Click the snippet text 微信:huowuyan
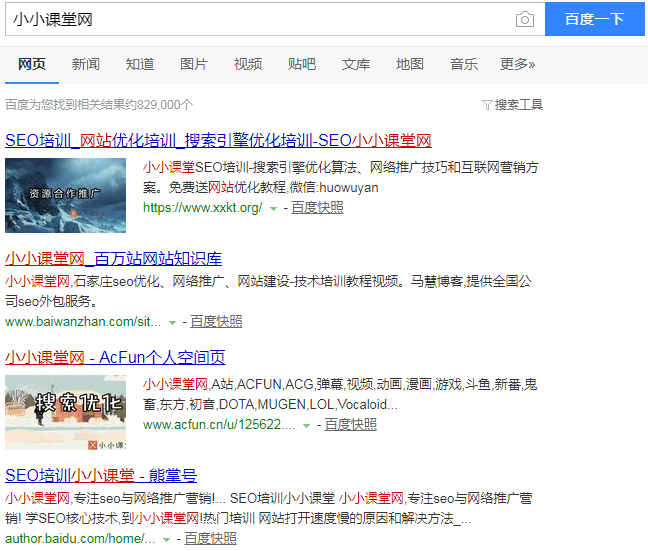Screen dimensions: 648x551 point(334,188)
